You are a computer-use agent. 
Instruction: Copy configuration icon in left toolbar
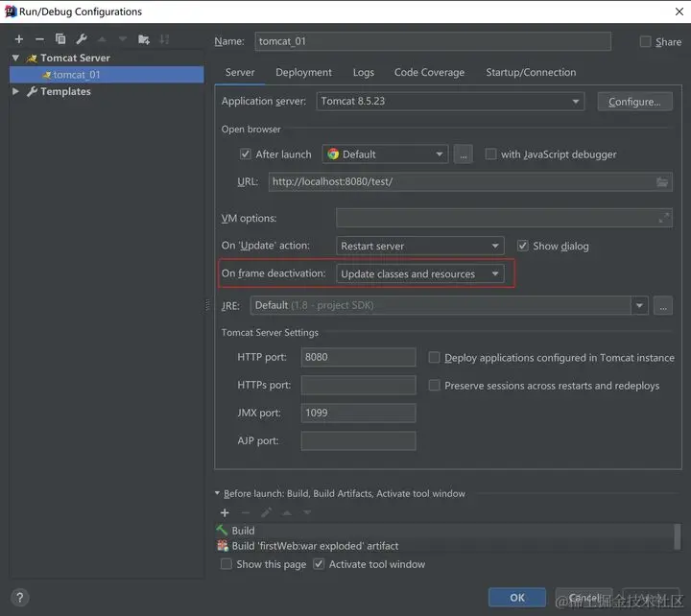60,39
